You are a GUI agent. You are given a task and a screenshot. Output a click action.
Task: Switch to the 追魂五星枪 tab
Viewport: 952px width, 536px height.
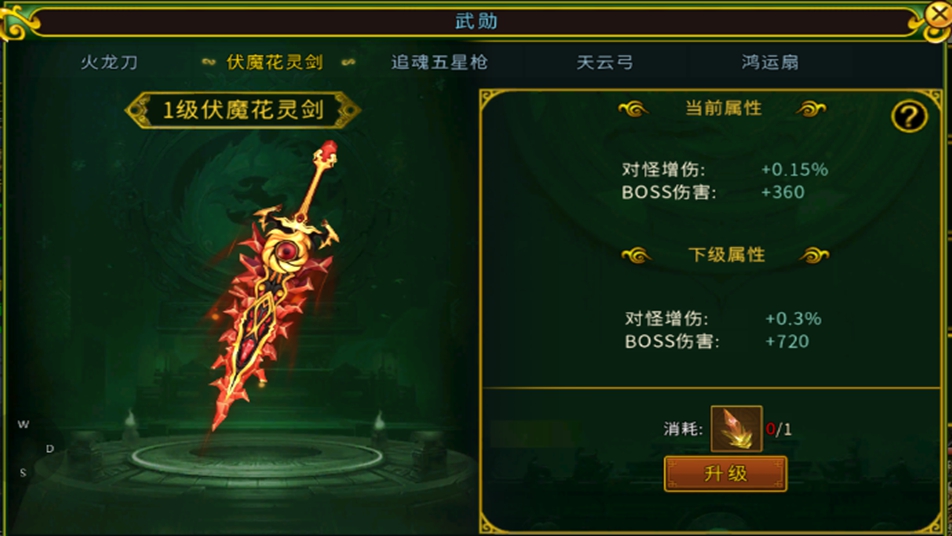tap(439, 62)
